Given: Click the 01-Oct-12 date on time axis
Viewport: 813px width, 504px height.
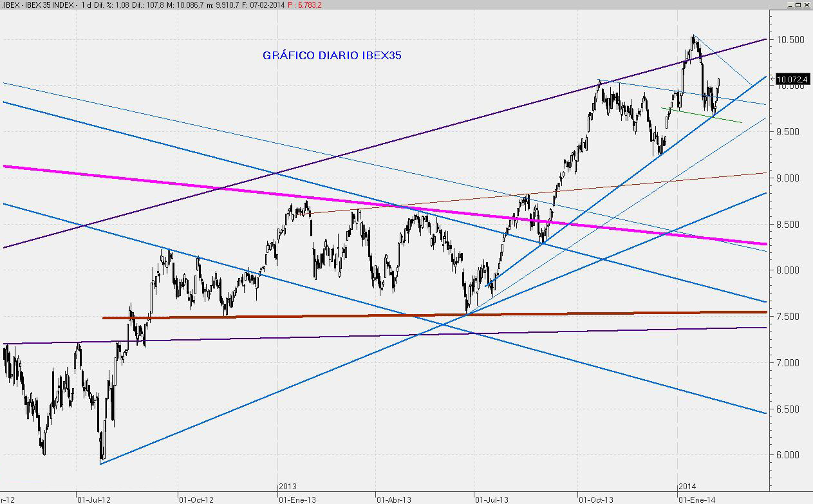Looking at the screenshot, I should point(196,498).
